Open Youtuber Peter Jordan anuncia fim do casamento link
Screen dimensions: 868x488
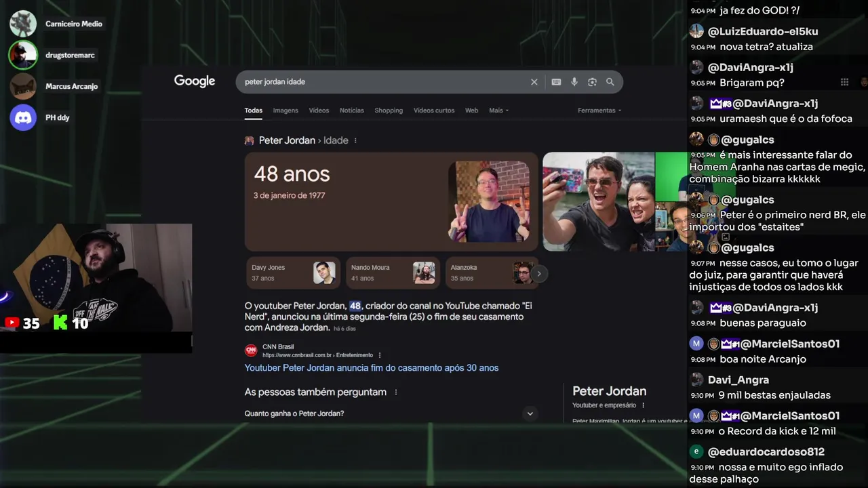coord(372,368)
